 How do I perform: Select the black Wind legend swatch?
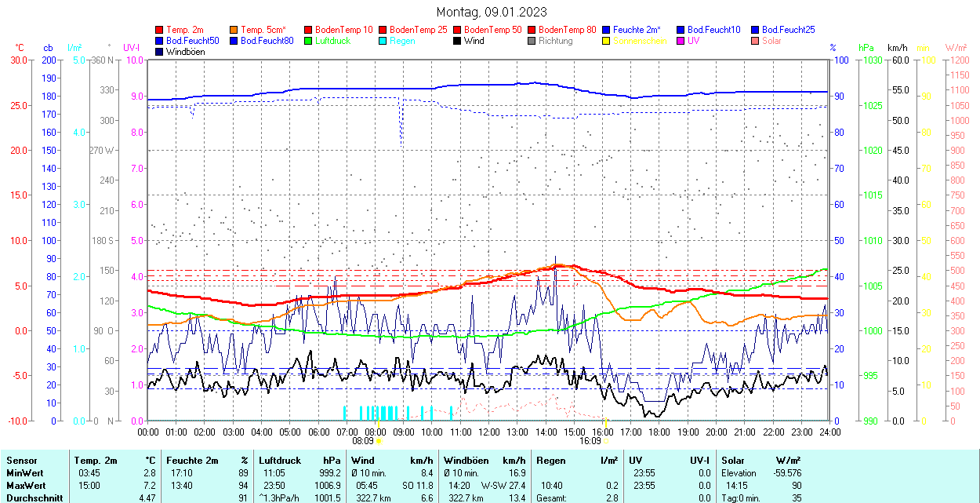(x=458, y=41)
